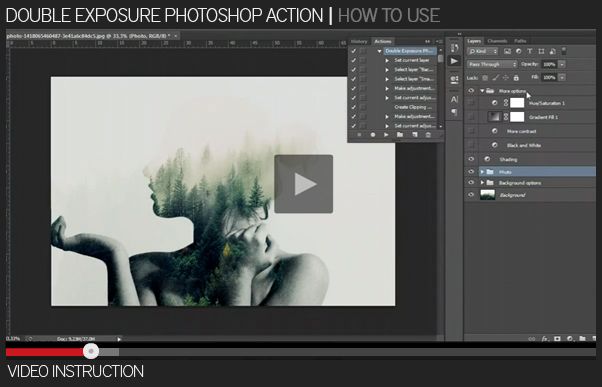Select the Gradient Fill 1 layer thumbnail

coord(494,117)
